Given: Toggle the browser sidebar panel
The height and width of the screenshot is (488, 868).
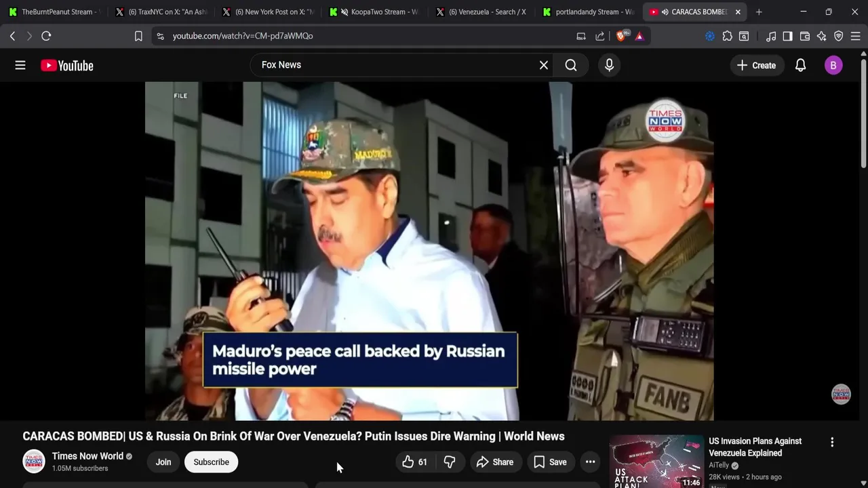Looking at the screenshot, I should 787,36.
